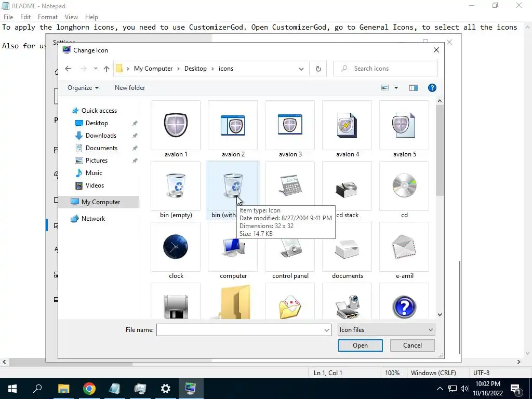Toggle the preview pane button
The image size is (532, 399).
point(413,88)
